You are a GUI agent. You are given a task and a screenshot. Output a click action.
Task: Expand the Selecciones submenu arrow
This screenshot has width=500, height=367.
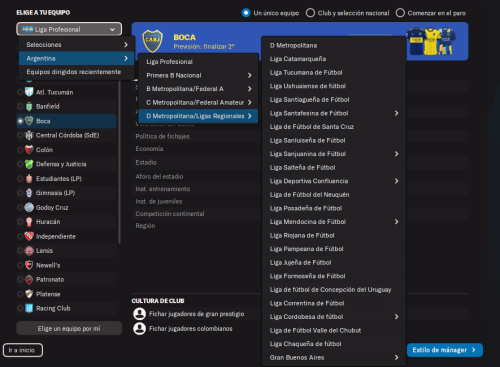click(x=126, y=44)
